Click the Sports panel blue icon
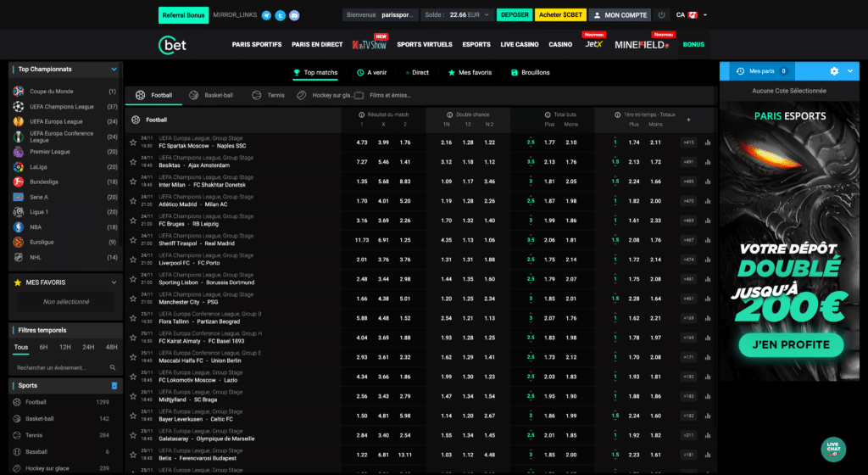 pyautogui.click(x=114, y=386)
